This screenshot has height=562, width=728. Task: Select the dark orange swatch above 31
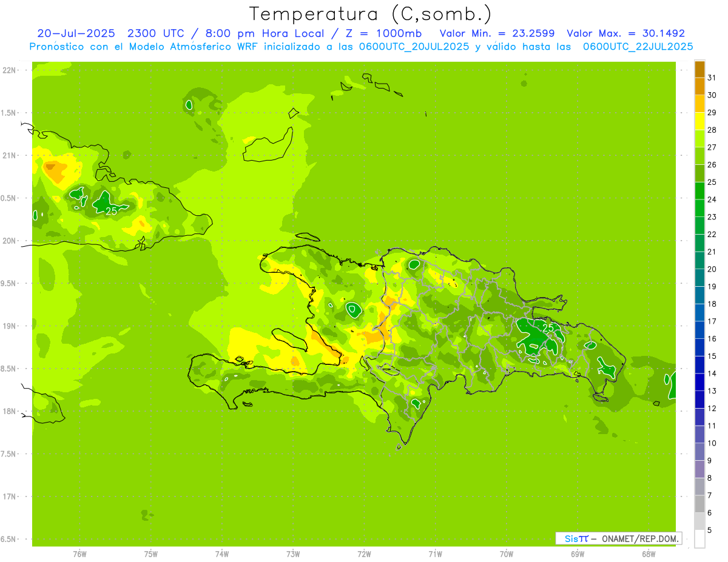tap(699, 69)
